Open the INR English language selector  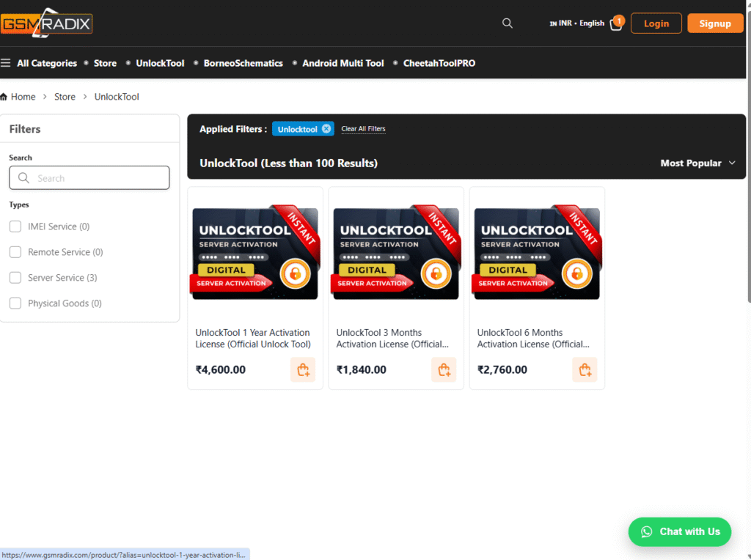[577, 23]
